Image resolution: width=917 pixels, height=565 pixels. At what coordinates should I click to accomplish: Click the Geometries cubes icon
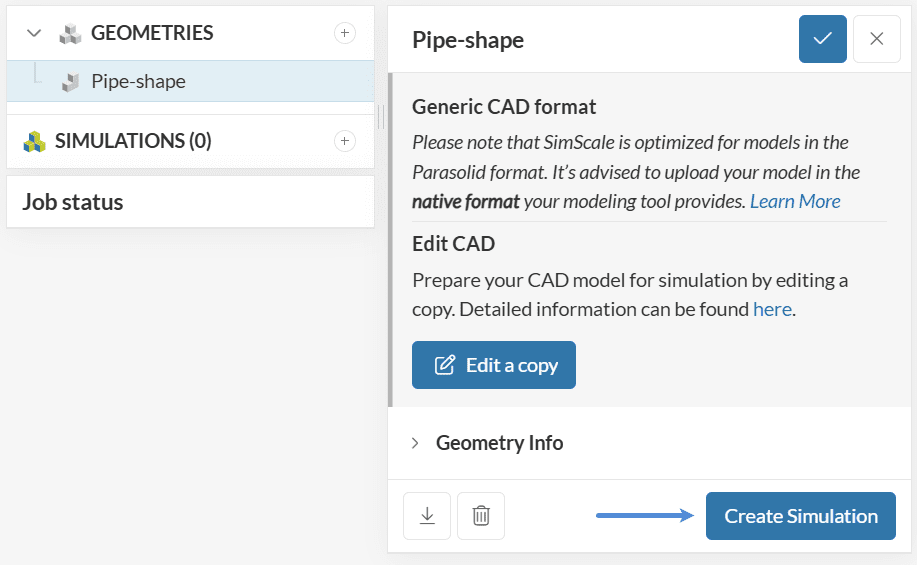(x=70, y=33)
